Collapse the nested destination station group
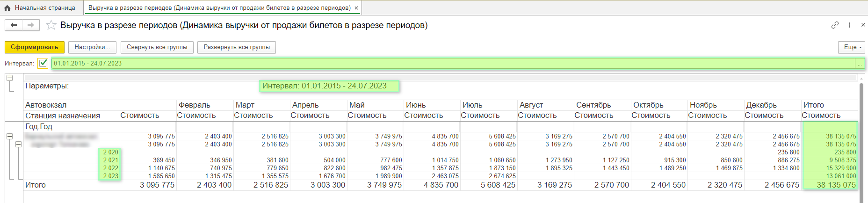This screenshot has height=203, width=868. click(x=18, y=145)
